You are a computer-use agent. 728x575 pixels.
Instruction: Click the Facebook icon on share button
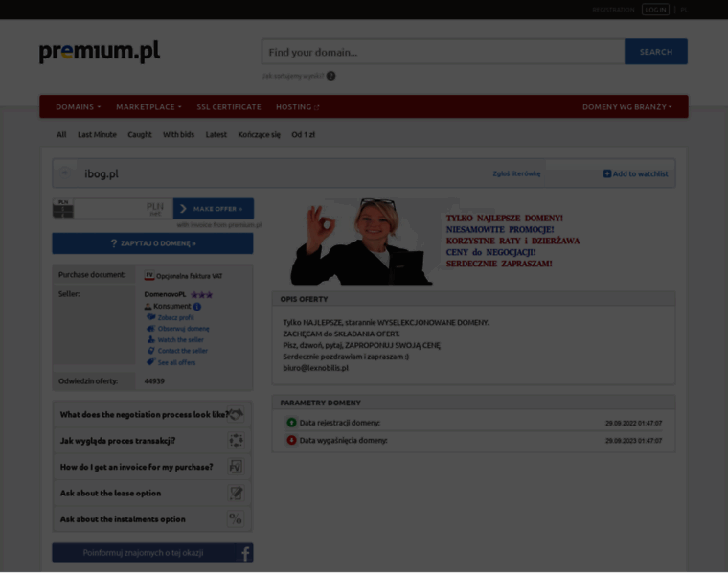coord(245,553)
